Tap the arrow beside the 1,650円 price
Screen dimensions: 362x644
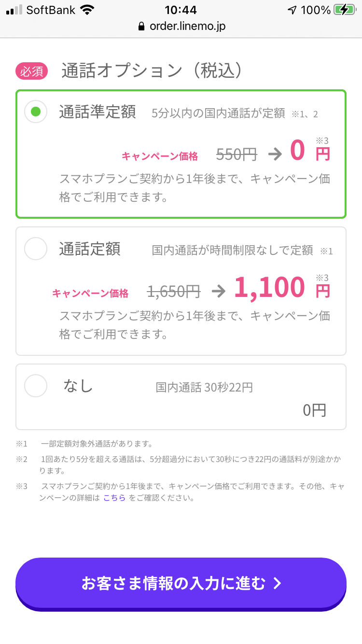218,291
